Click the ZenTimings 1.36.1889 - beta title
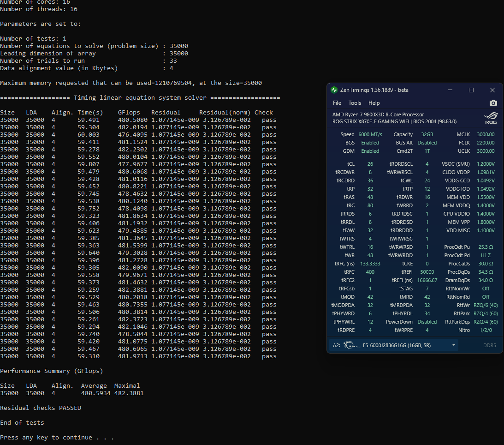The image size is (504, 445). click(x=374, y=90)
